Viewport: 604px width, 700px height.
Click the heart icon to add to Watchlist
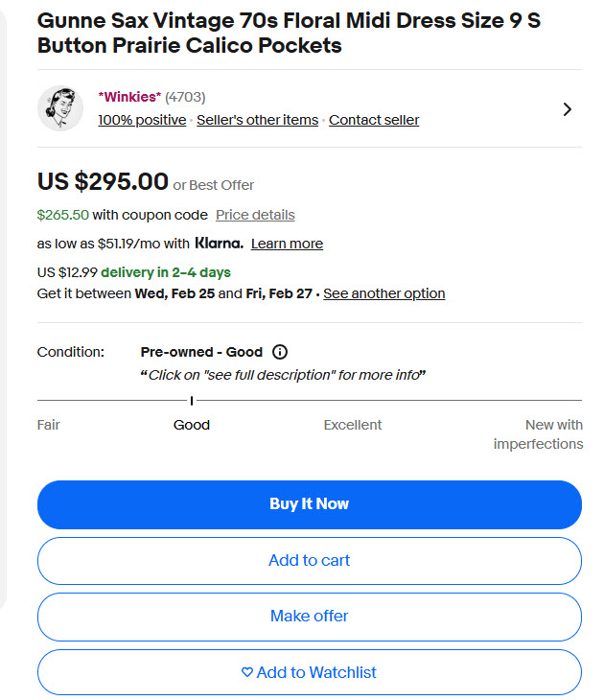point(247,673)
